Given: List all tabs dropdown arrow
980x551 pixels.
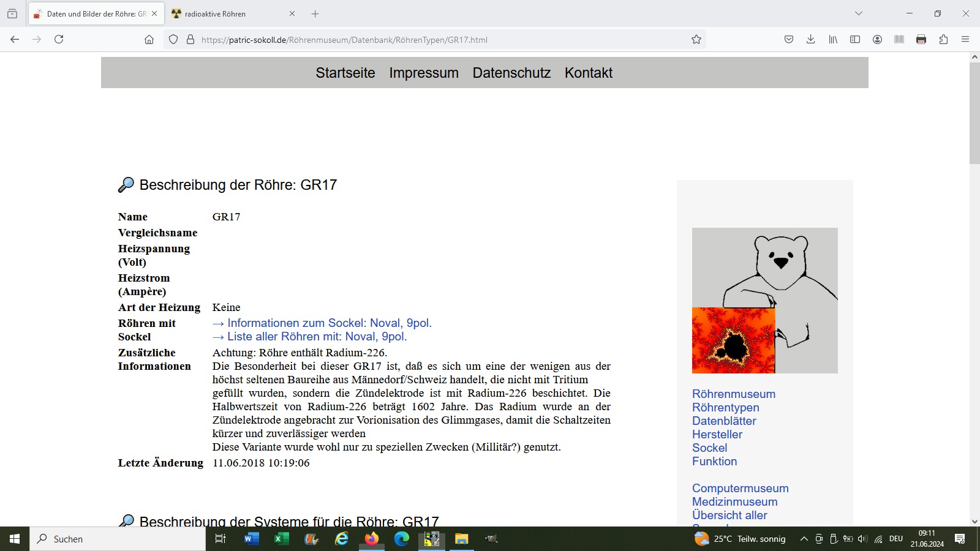Looking at the screenshot, I should point(859,13).
